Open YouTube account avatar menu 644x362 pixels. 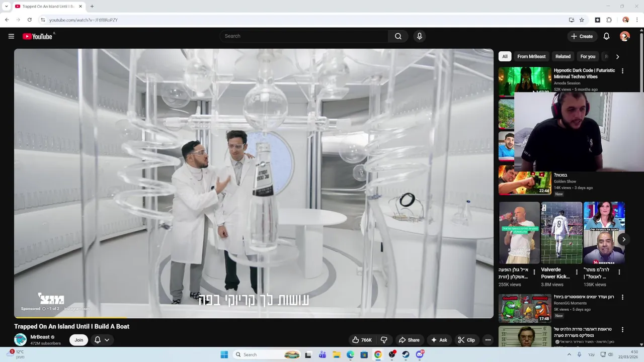625,36
